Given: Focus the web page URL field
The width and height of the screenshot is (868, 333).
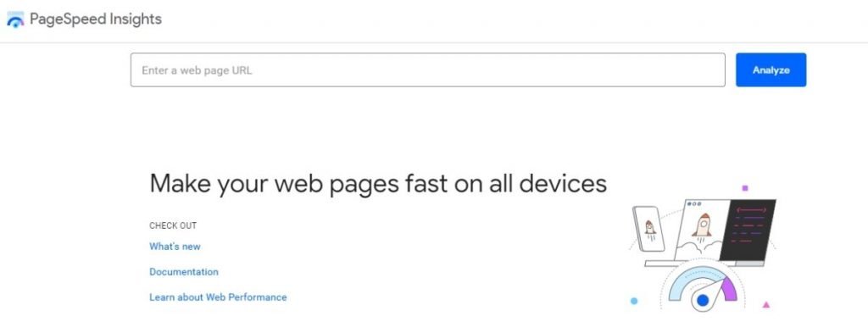Looking at the screenshot, I should tap(427, 69).
